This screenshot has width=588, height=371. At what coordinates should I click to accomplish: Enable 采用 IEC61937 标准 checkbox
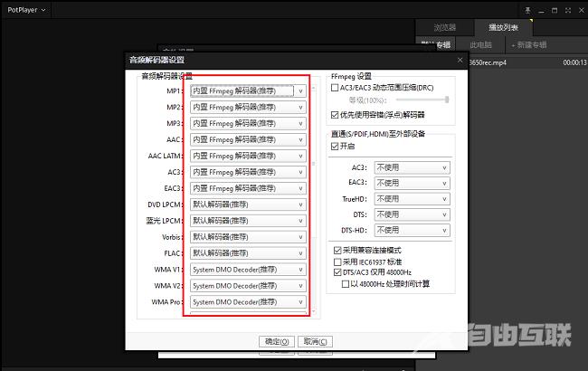coord(337,261)
